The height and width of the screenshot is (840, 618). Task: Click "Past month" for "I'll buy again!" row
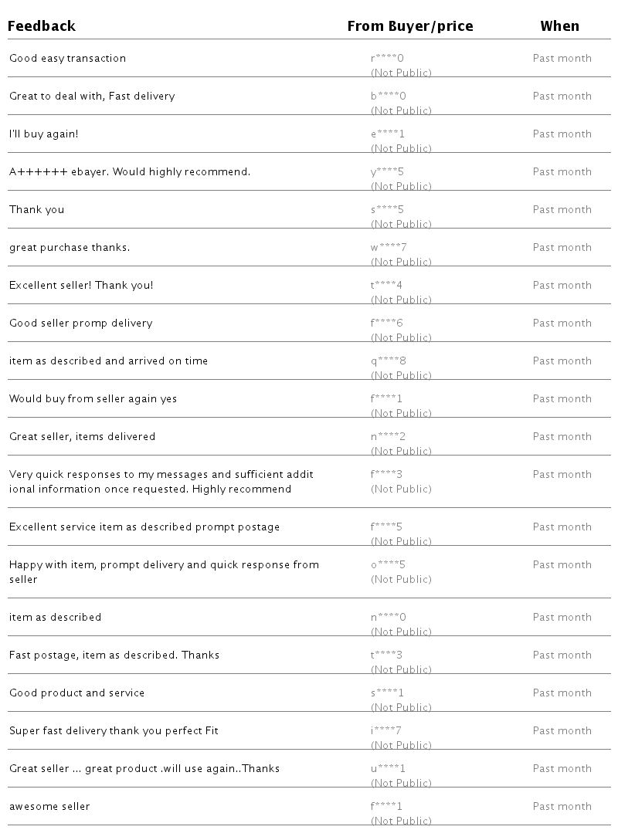pyautogui.click(x=562, y=134)
